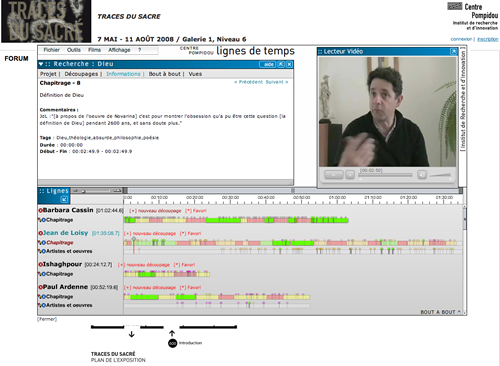500x366 pixels.
Task: Go to the Suivant chapter
Action: pyautogui.click(x=277, y=82)
